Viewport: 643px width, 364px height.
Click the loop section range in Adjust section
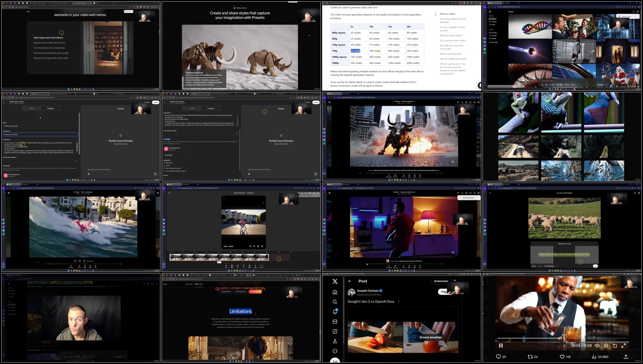pos(564,255)
